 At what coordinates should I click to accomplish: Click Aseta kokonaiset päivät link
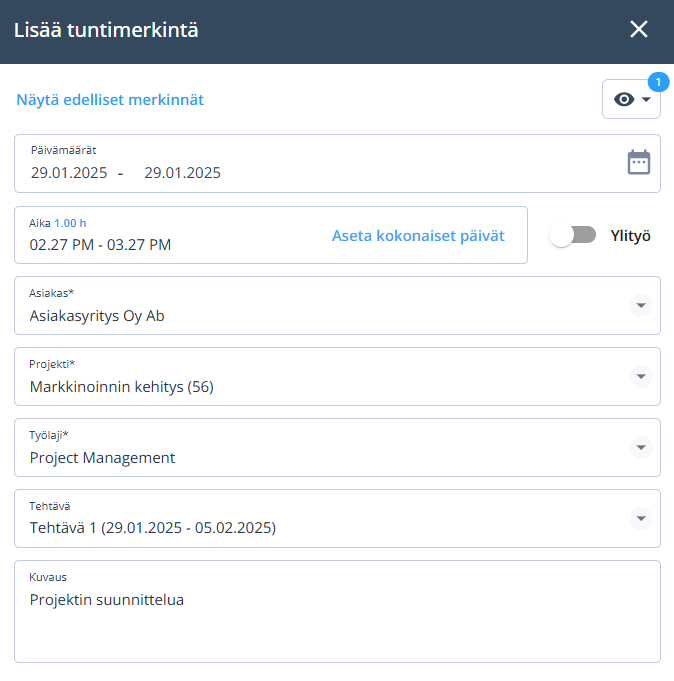pyautogui.click(x=418, y=236)
